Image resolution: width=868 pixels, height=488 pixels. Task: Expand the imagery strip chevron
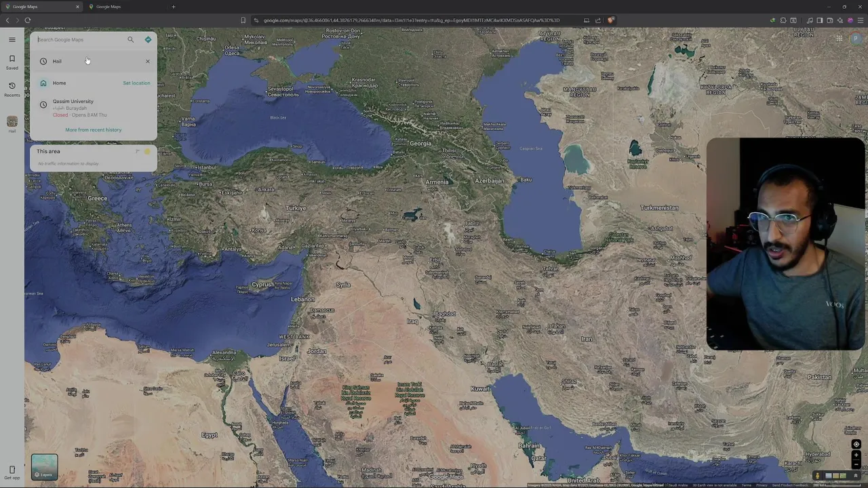pyautogui.click(x=856, y=476)
